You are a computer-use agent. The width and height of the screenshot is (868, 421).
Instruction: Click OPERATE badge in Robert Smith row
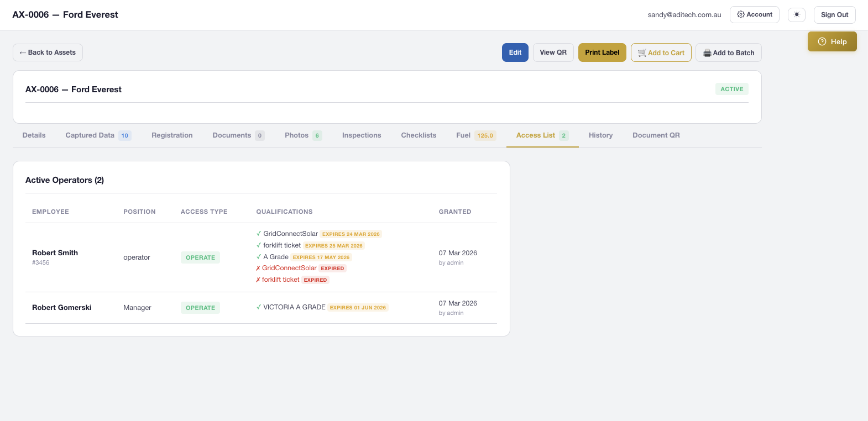pos(200,257)
